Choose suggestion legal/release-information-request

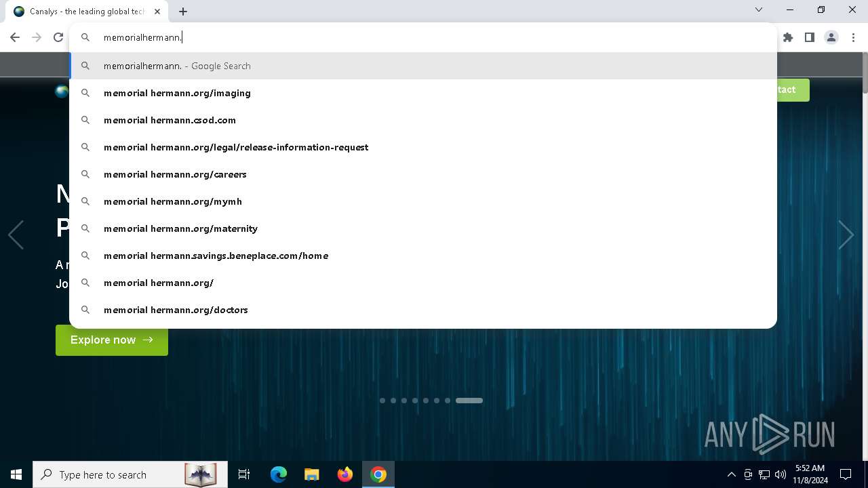(x=423, y=147)
